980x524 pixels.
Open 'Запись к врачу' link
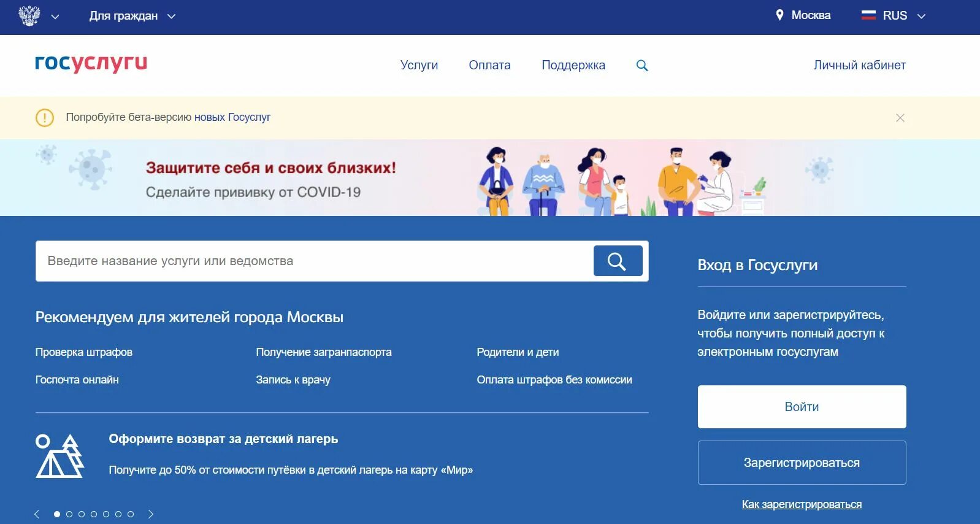pos(293,380)
